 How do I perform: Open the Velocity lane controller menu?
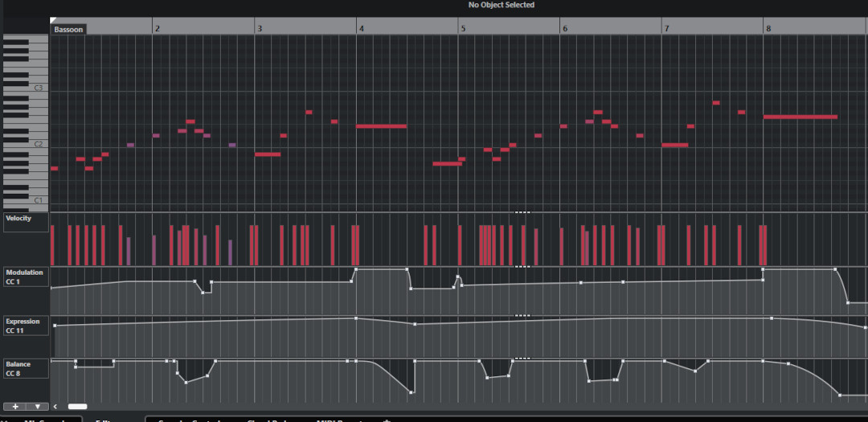point(26,222)
